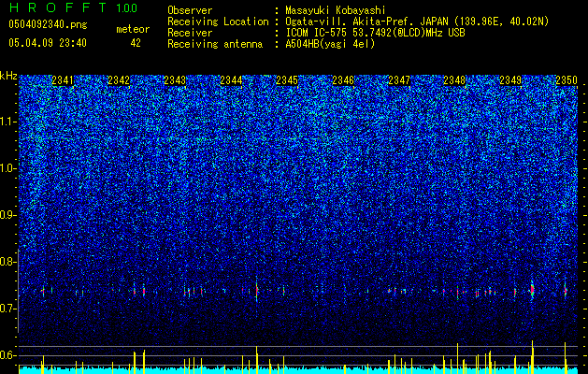
Task: Click the A504HB(yagi 4el) antenna text
Action: (x=330, y=44)
